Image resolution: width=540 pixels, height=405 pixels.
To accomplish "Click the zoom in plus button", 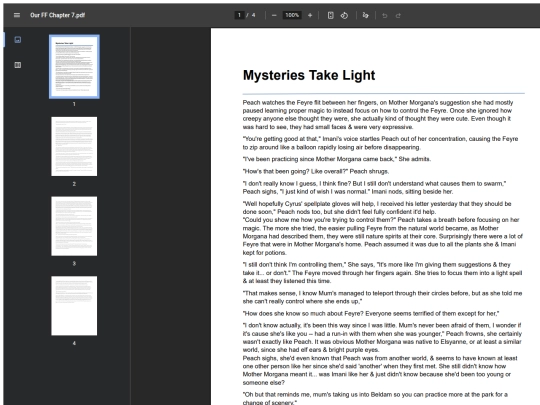I will tap(310, 15).
